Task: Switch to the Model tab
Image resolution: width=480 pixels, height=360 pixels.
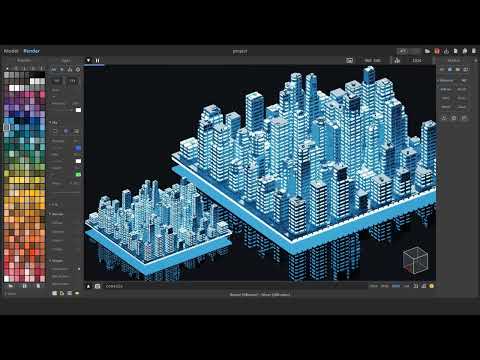Action: click(11, 51)
